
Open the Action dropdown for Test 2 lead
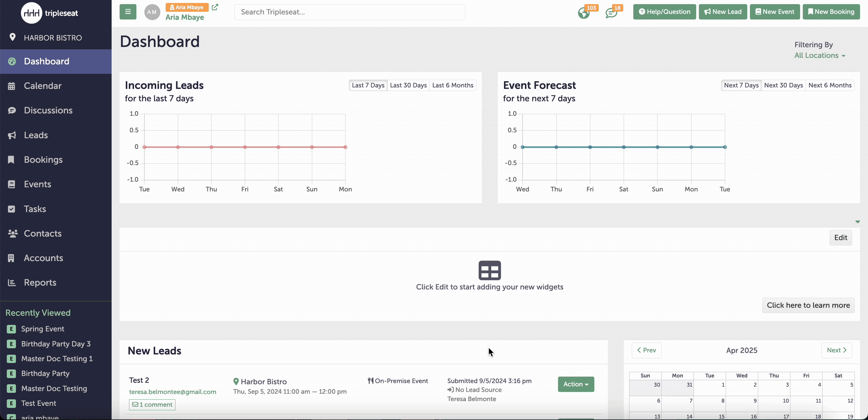pos(576,384)
